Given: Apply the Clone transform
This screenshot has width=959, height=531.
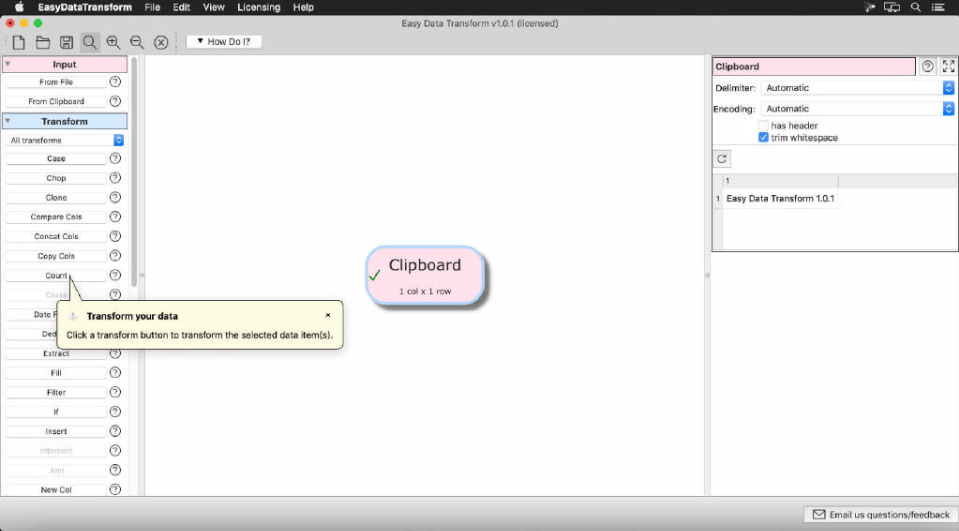Looking at the screenshot, I should [x=56, y=198].
